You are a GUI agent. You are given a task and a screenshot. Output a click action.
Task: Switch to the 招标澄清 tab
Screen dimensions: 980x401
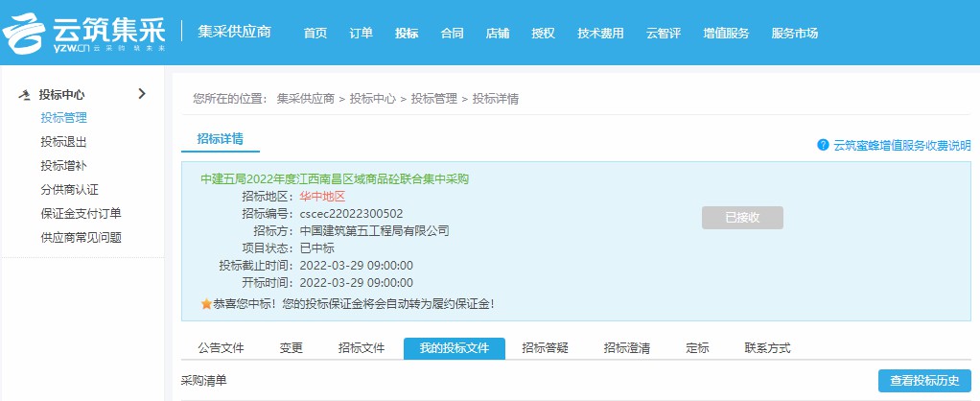[x=627, y=348]
